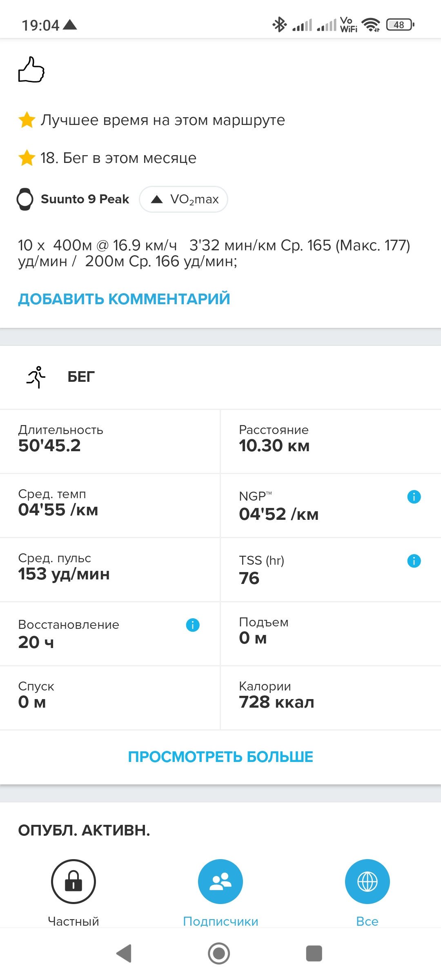This screenshot has height=980, width=441.
Task: Tap the info icon beside TSS (hr)
Action: coord(414,561)
